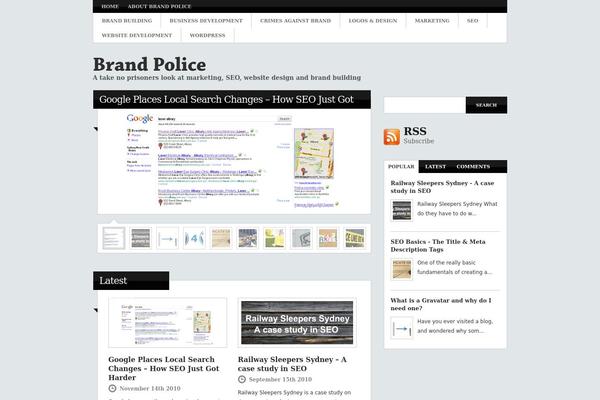The width and height of the screenshot is (600, 400).
Task: Select the third slider thumbnail, blue arrow
Action: point(167,238)
